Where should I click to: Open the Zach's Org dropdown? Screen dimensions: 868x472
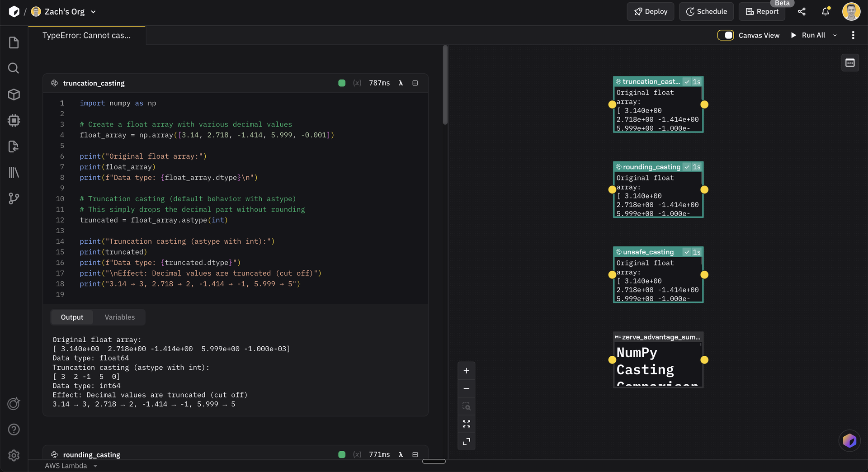coord(64,12)
